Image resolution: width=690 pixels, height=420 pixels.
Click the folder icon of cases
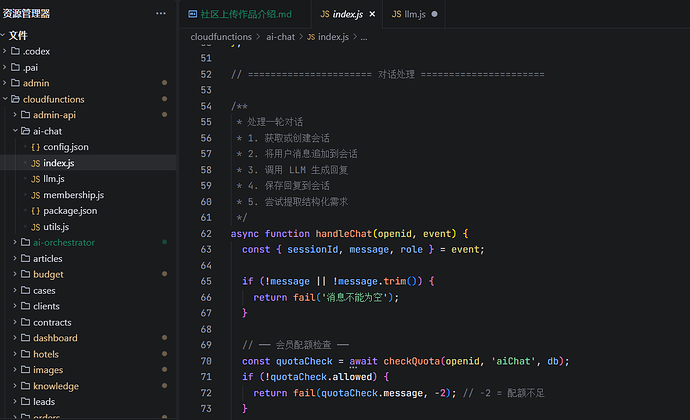(26, 290)
